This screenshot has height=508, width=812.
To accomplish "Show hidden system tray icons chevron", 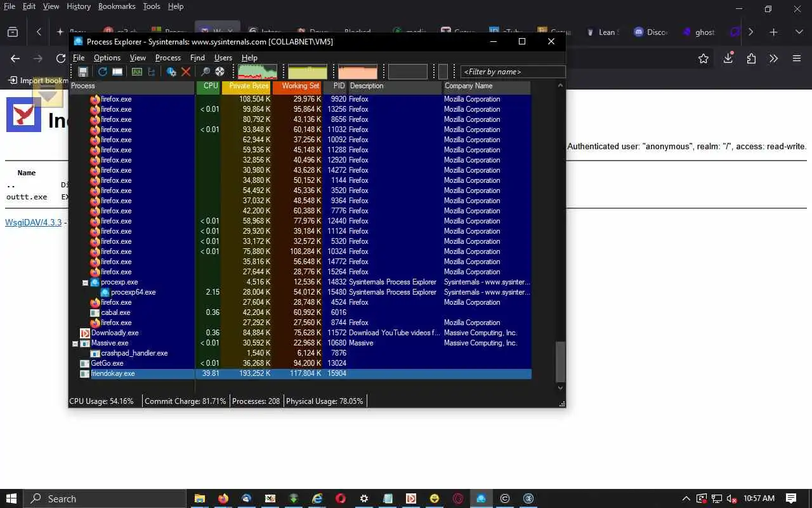I will [686, 498].
